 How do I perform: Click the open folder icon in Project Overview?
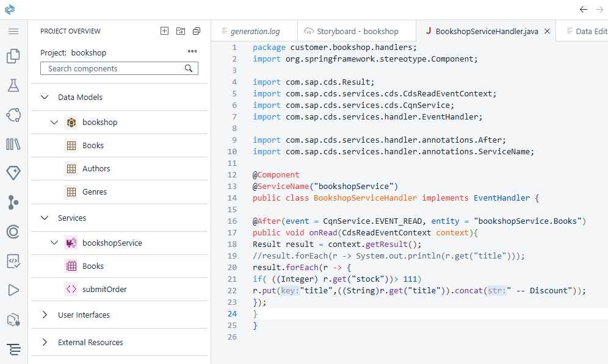click(181, 31)
